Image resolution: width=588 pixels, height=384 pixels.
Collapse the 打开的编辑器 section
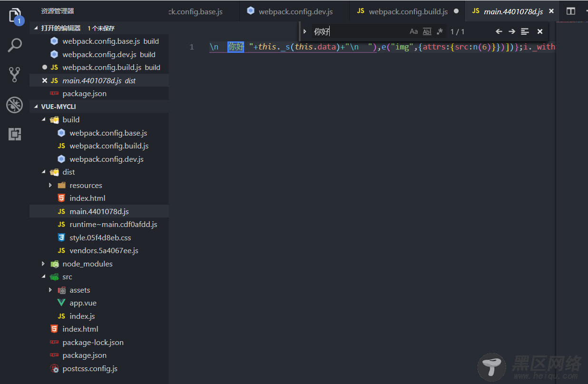coord(99,28)
